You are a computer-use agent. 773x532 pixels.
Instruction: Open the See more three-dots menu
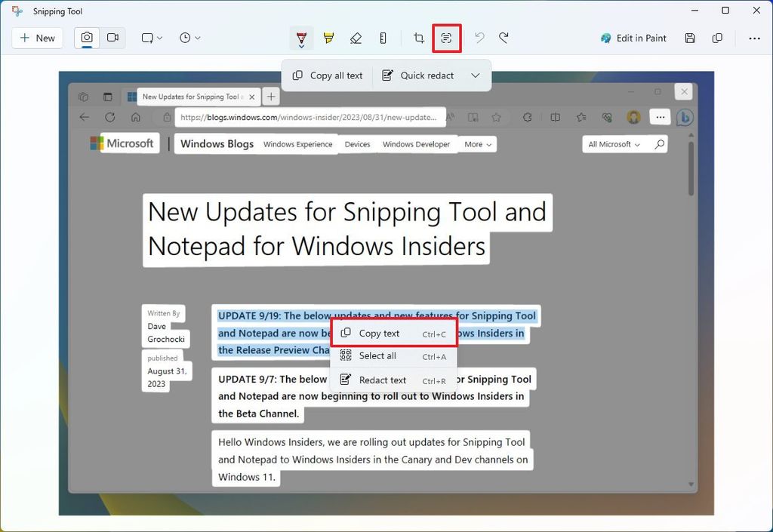[x=754, y=38]
